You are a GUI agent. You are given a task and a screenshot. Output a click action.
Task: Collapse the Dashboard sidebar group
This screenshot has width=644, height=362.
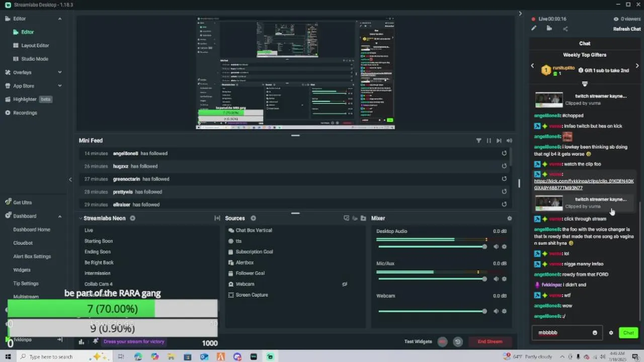tap(60, 216)
